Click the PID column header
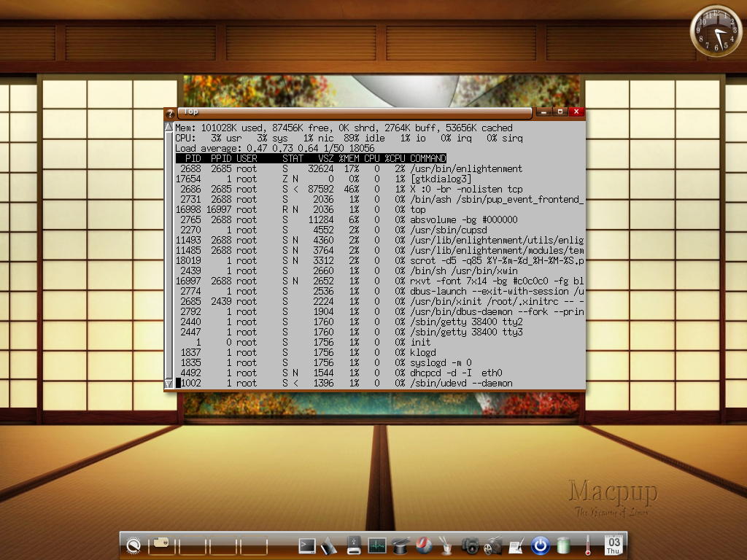747x560 pixels. pyautogui.click(x=193, y=158)
